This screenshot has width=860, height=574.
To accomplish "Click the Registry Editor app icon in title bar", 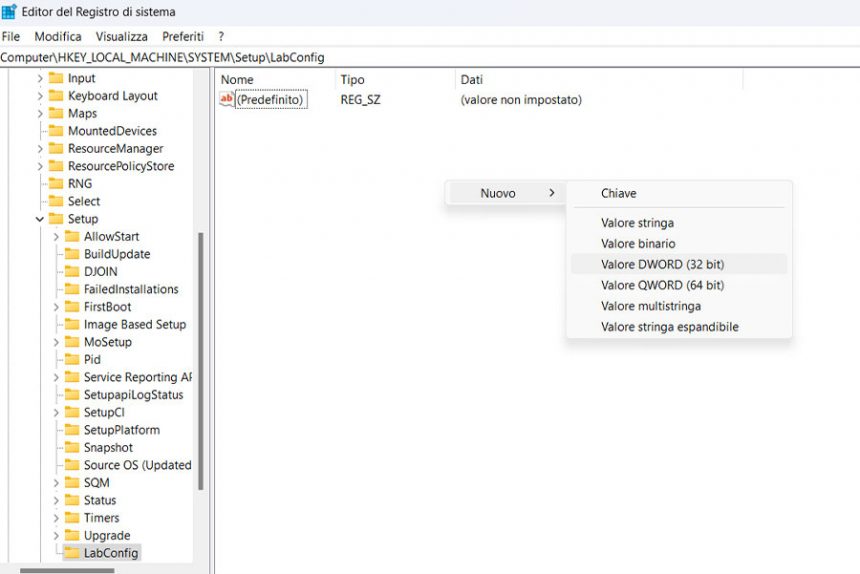I will pyautogui.click(x=9, y=11).
